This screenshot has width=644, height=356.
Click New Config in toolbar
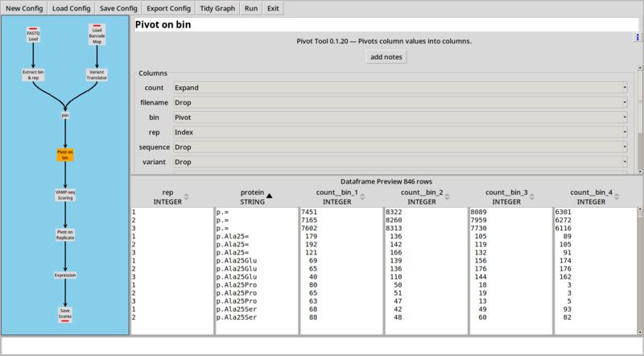coord(24,8)
